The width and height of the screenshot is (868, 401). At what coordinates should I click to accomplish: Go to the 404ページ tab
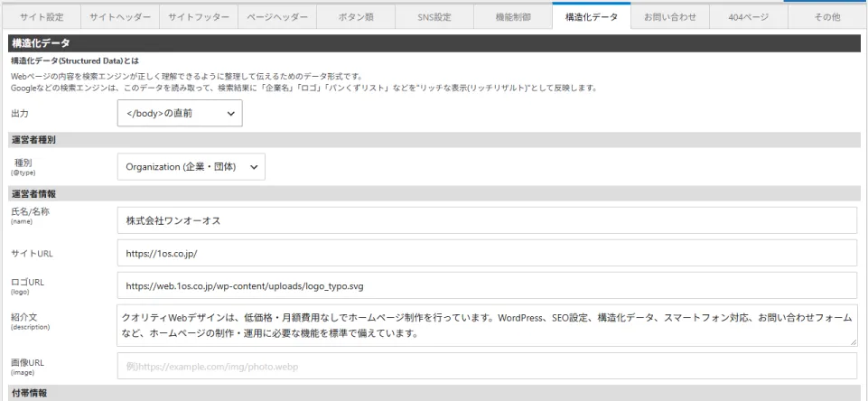point(749,17)
